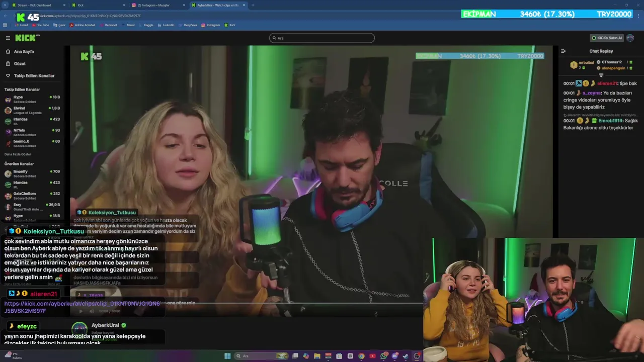Screen dimensions: 644x362
Task: Open Chrome from taskbar
Action: 361,356
